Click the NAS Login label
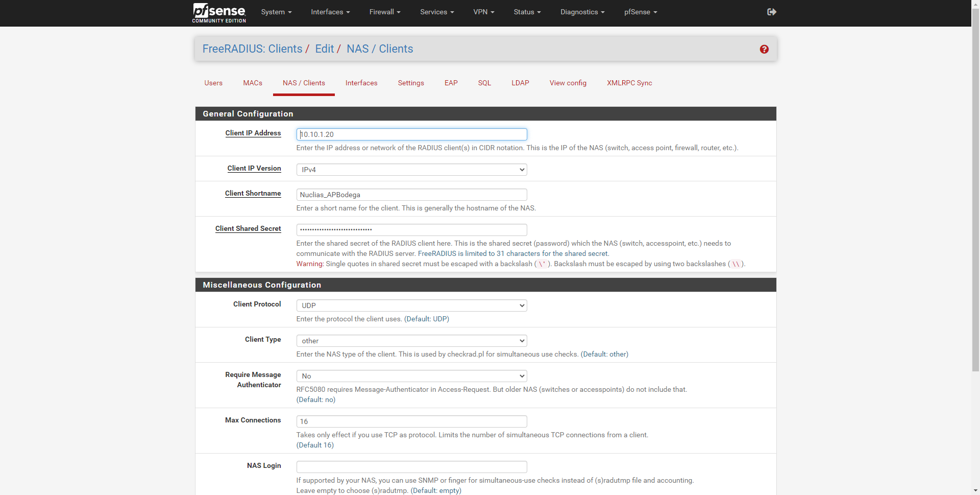The height and width of the screenshot is (495, 980). coord(264,465)
